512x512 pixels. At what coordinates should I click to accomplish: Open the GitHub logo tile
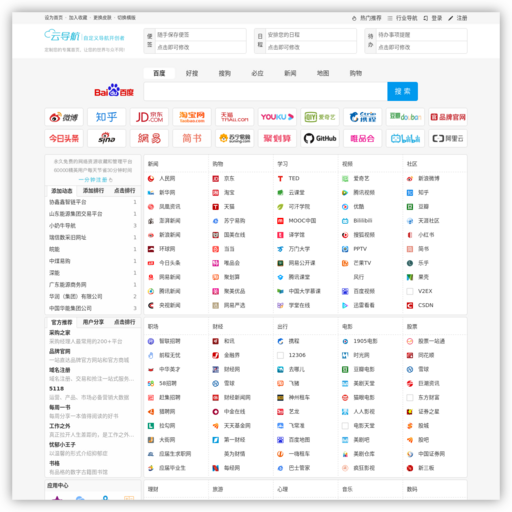click(x=320, y=138)
